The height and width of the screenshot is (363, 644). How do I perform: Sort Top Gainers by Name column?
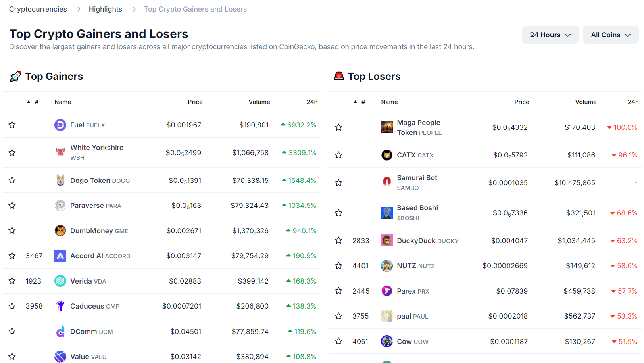pyautogui.click(x=63, y=102)
